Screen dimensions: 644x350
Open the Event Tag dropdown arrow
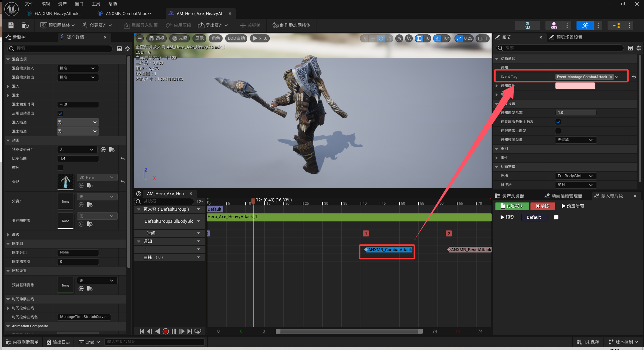click(x=617, y=77)
